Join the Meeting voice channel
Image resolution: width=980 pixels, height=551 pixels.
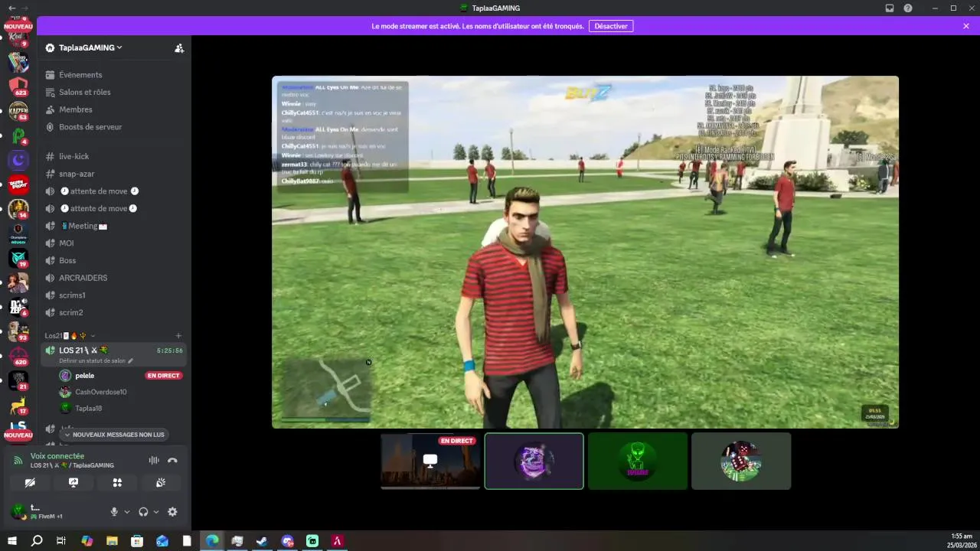click(x=113, y=226)
